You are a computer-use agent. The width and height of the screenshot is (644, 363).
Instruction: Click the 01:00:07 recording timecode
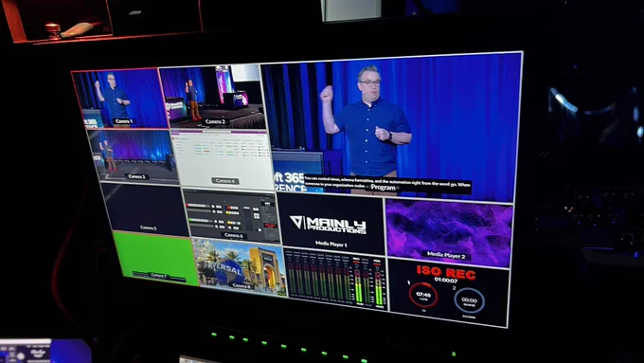(446, 281)
